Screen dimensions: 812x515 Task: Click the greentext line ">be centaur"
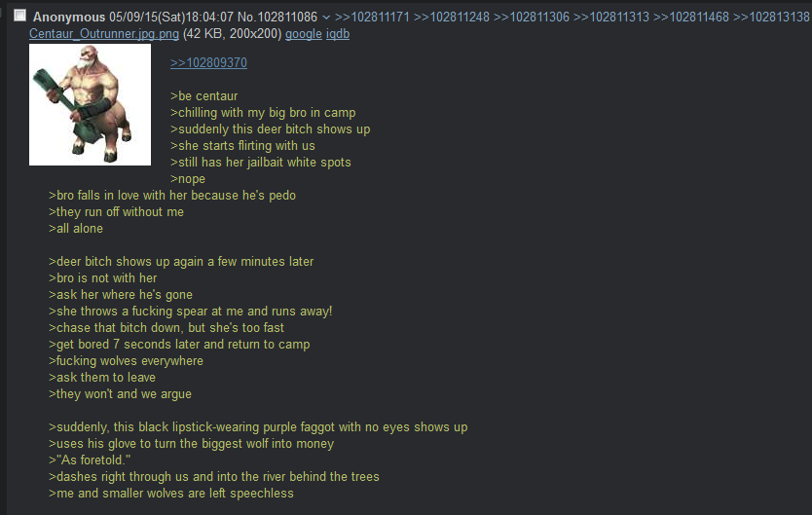tap(204, 95)
